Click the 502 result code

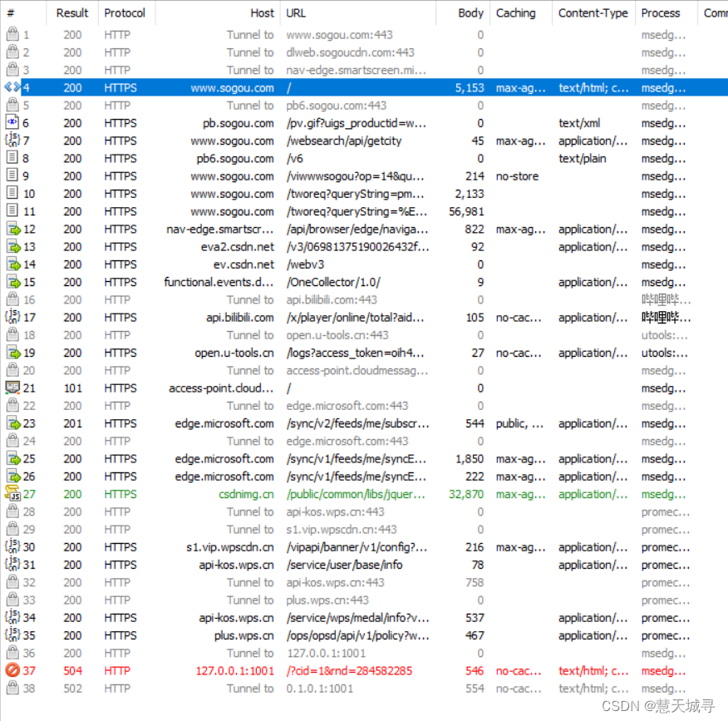(x=73, y=688)
